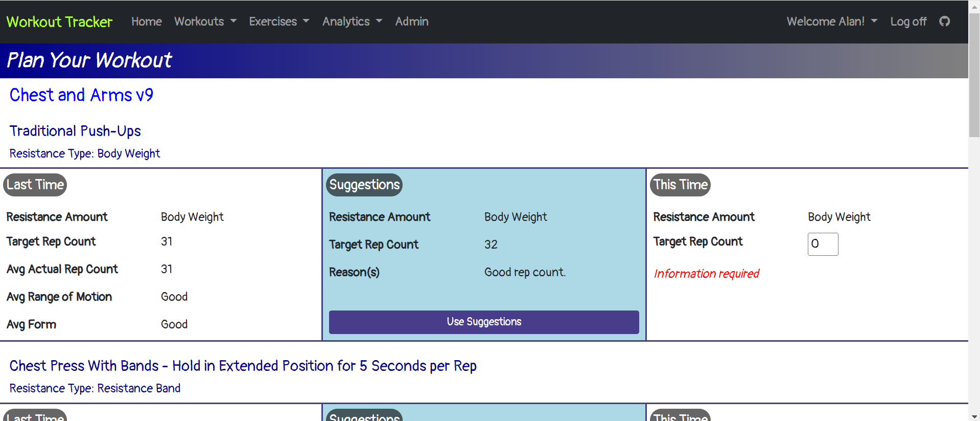Click Body Weight value under This Time
Image resolution: width=980 pixels, height=421 pixels.
point(839,217)
